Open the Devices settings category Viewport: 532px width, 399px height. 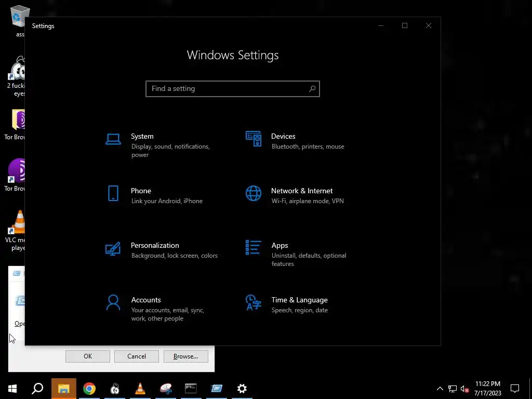coord(295,141)
